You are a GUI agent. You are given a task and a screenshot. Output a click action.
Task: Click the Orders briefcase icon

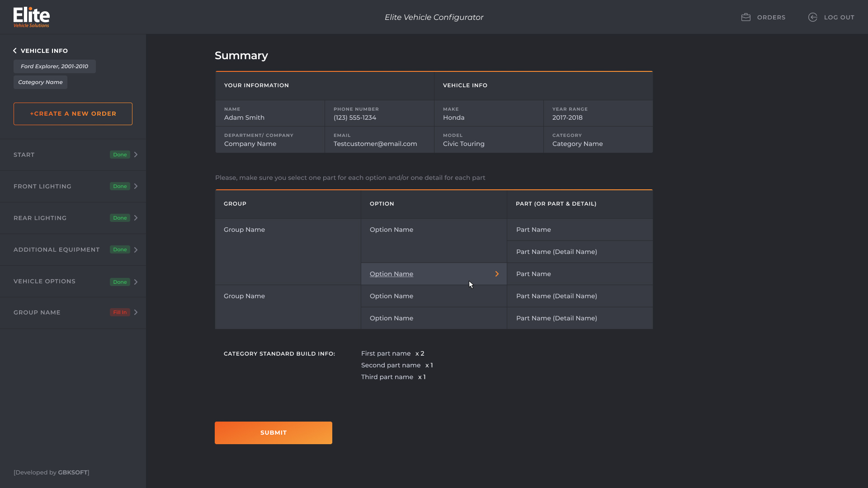(746, 17)
